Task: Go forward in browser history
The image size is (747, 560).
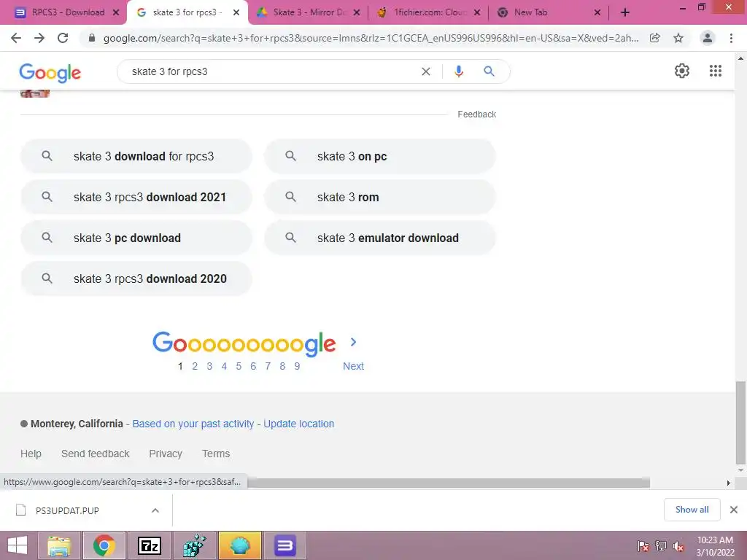Action: 39,38
